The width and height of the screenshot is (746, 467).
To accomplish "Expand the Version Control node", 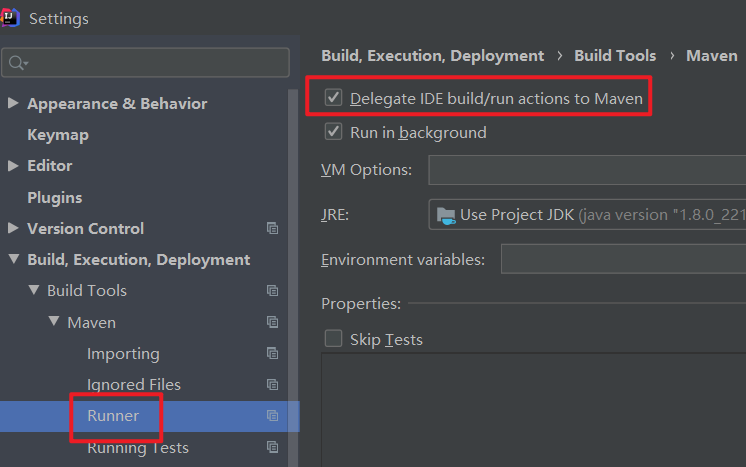I will click(x=13, y=228).
